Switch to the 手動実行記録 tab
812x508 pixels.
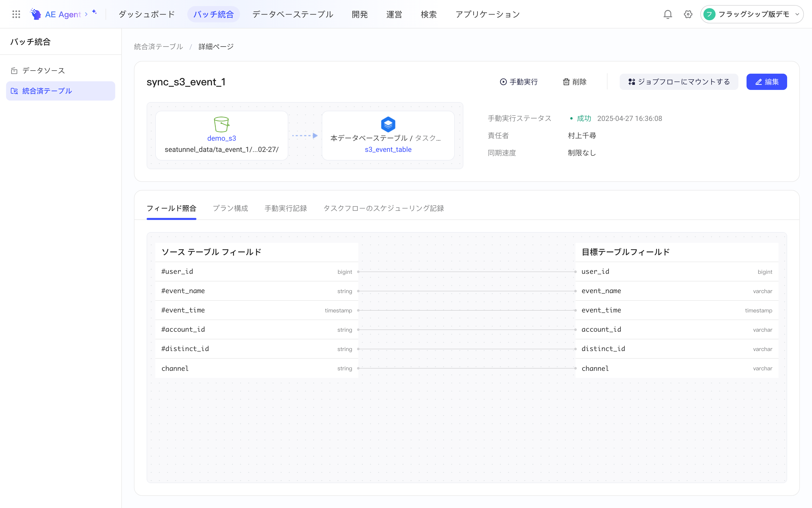point(285,208)
